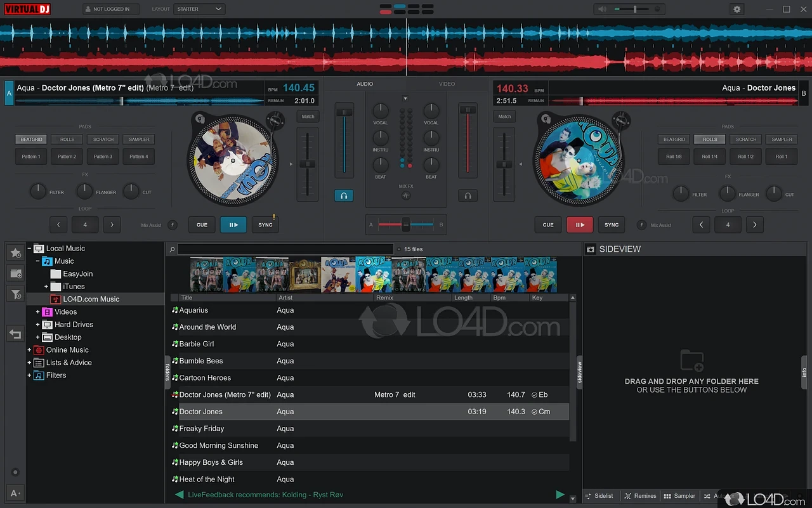Click the Mix Assist icon on deck A
The height and width of the screenshot is (508, 812).
[x=171, y=225]
